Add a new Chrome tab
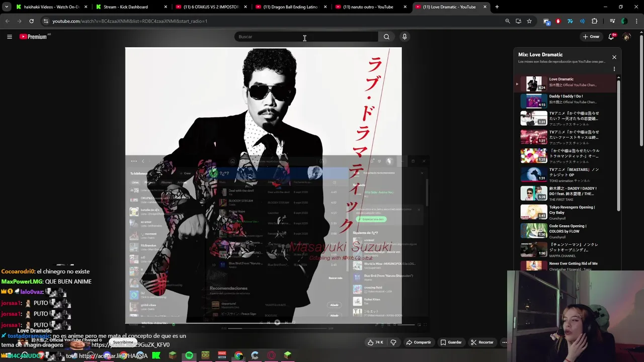This screenshot has width=644, height=362. point(497,7)
